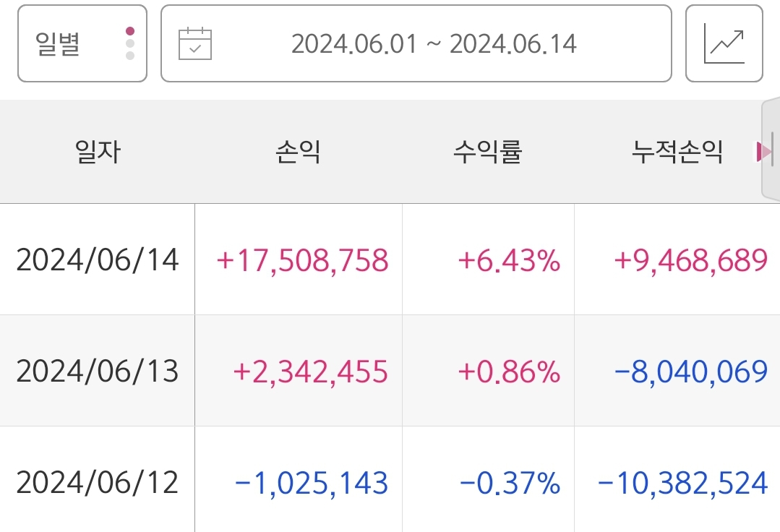Viewport: 780px width, 532px height.
Task: Open the 2024/06/13 date row
Action: [x=98, y=371]
